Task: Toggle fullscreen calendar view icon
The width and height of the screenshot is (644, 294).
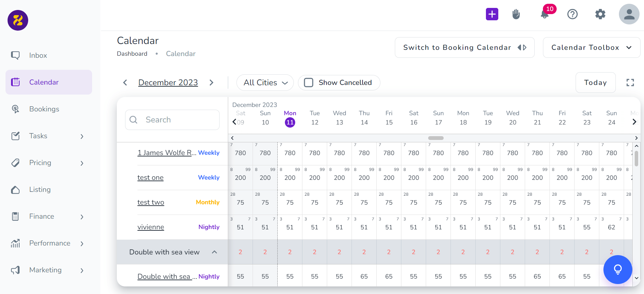Action: pos(630,83)
